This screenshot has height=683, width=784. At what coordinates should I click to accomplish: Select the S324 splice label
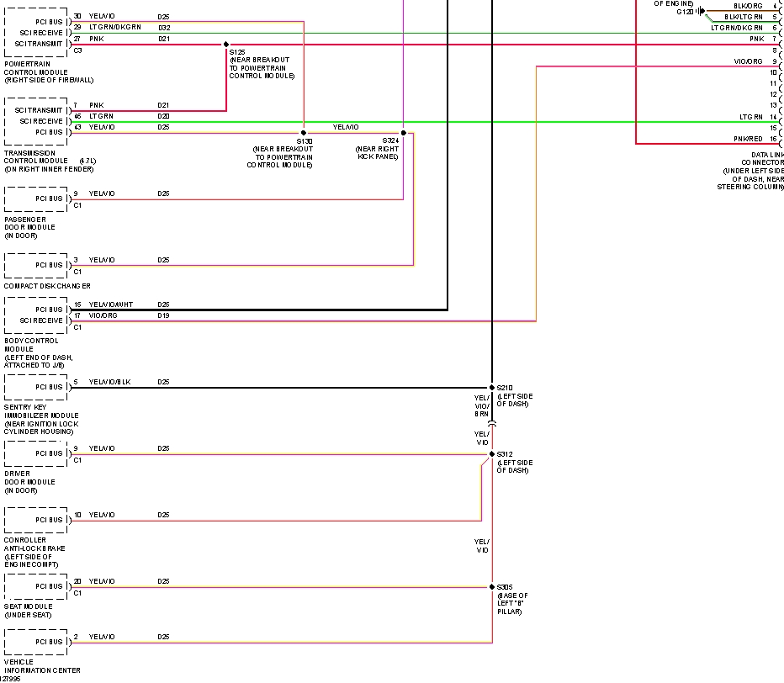(x=390, y=140)
